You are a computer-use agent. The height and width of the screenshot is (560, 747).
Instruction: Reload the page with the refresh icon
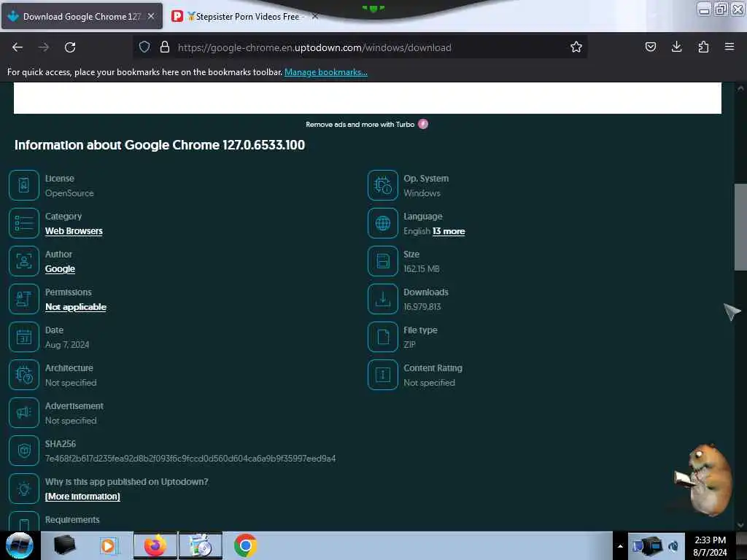point(70,47)
